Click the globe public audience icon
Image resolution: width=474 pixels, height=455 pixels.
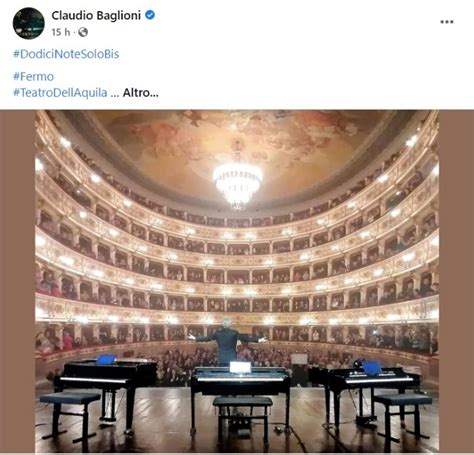point(83,32)
